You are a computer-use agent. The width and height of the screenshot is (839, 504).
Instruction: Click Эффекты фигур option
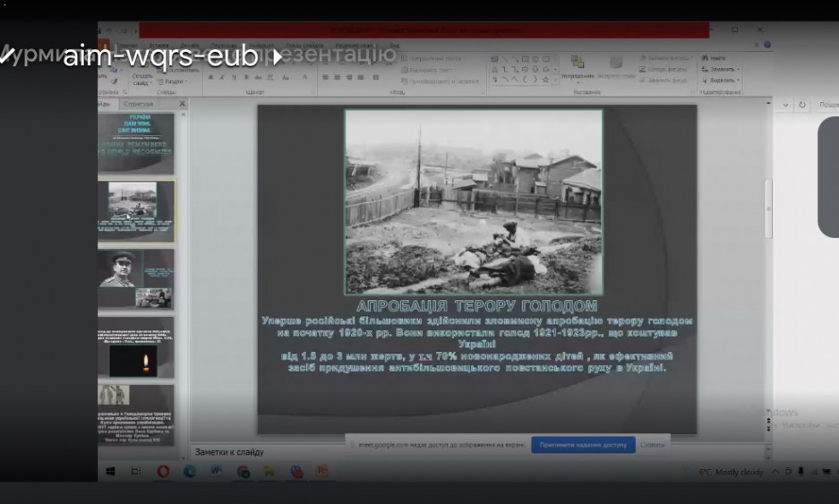click(x=663, y=81)
